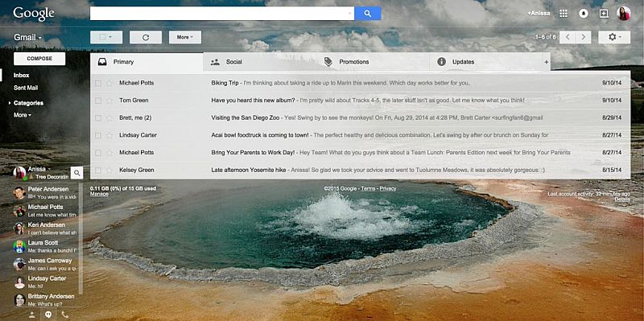
Task: Switch to the Social tab
Action: pos(259,62)
